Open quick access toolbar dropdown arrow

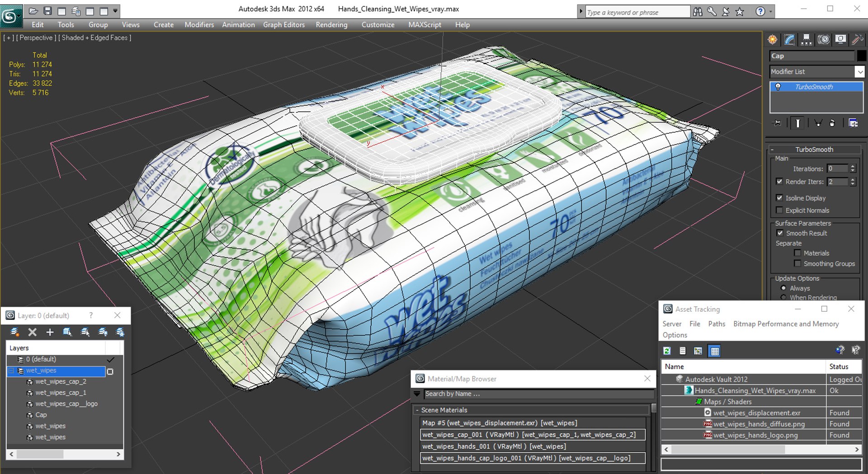coord(115,10)
